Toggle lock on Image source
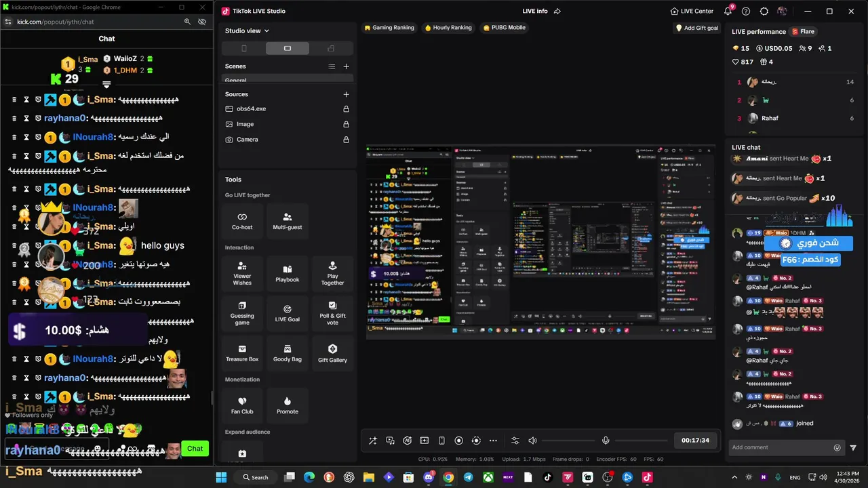Image resolution: width=868 pixels, height=488 pixels. click(x=347, y=124)
